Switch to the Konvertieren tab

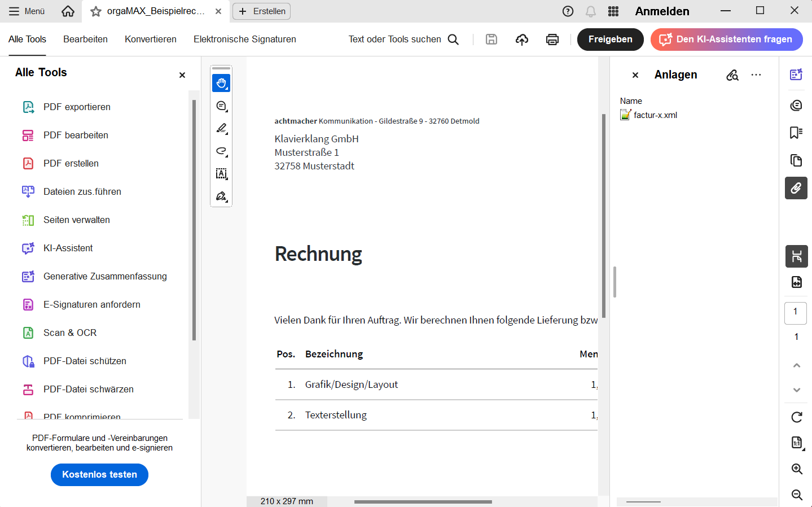pyautogui.click(x=150, y=39)
